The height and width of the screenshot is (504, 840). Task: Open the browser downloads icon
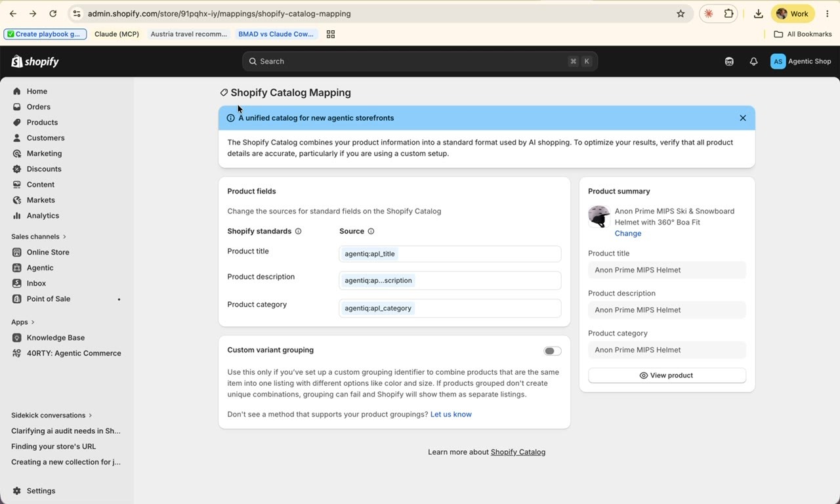(x=758, y=13)
